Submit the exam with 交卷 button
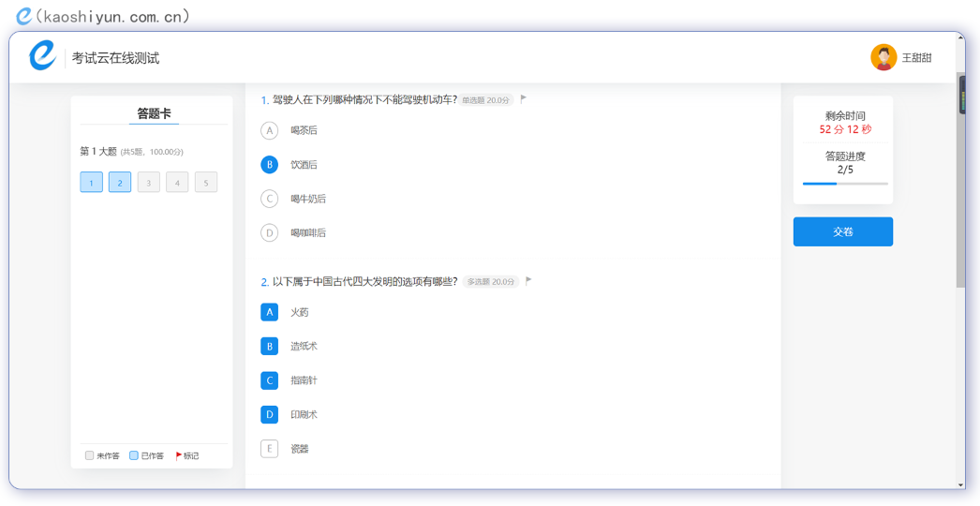The height and width of the screenshot is (506, 980). 842,231
